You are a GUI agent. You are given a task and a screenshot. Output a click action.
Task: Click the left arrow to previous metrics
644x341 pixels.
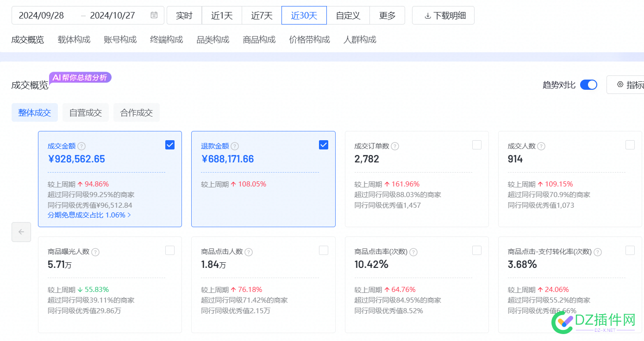click(21, 232)
